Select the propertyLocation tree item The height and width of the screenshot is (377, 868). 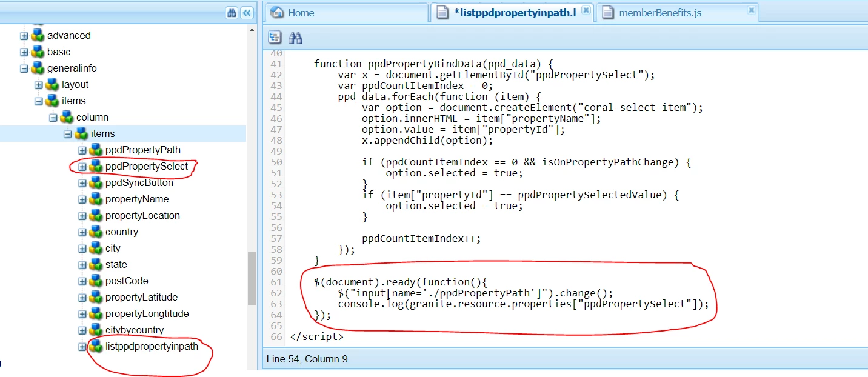(x=142, y=215)
